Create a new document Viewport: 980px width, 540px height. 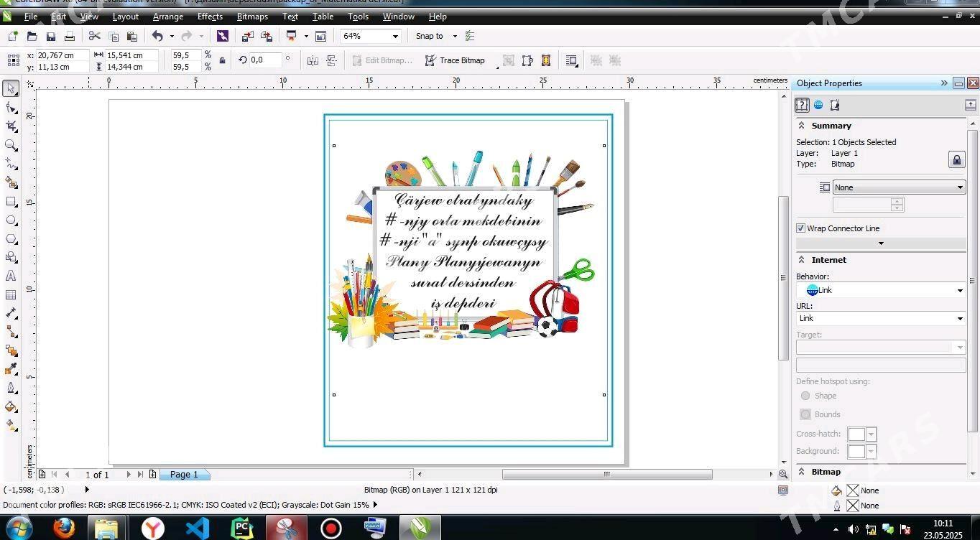(x=12, y=36)
